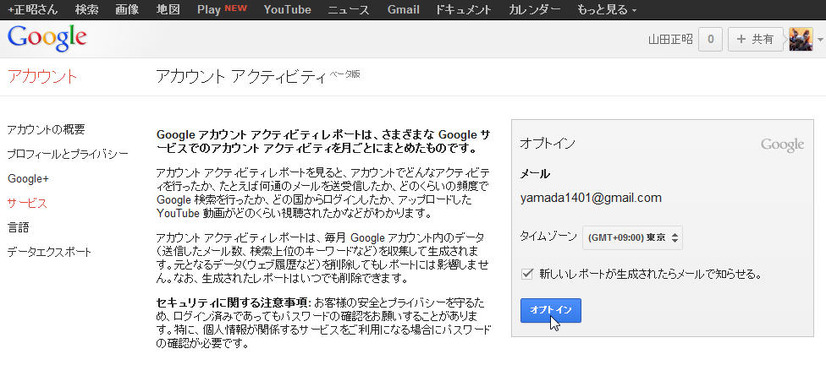
Task: Click the アカウント アクティビティ page title
Action: tap(241, 77)
